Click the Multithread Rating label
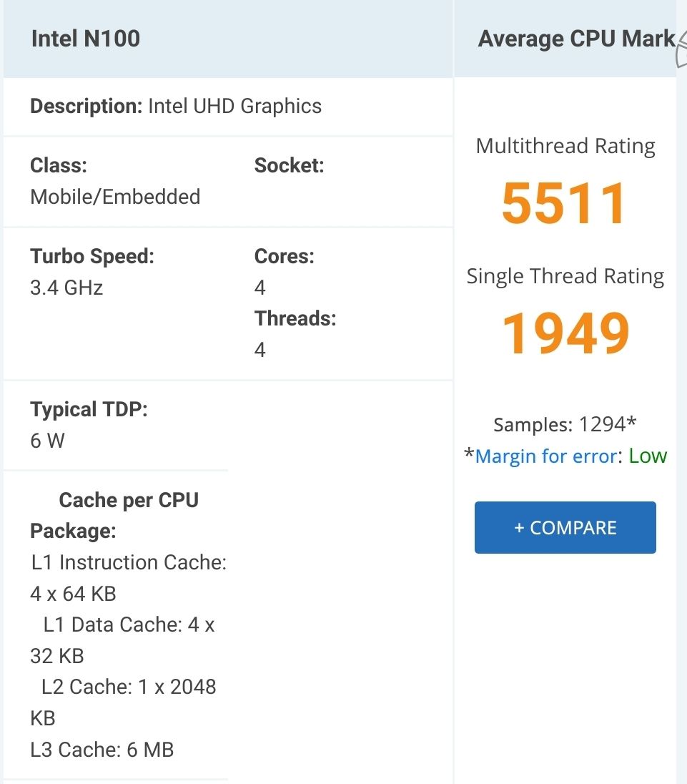The image size is (687, 784). (565, 146)
